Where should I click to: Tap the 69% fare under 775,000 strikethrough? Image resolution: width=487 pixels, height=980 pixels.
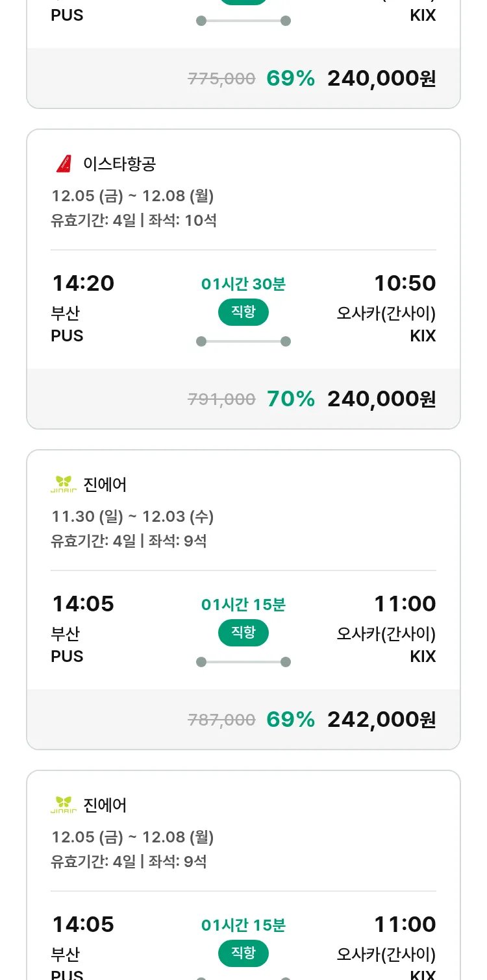[x=381, y=79]
